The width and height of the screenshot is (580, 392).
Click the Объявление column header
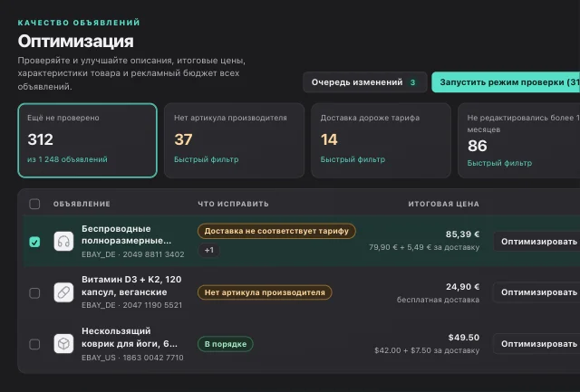click(x=82, y=204)
